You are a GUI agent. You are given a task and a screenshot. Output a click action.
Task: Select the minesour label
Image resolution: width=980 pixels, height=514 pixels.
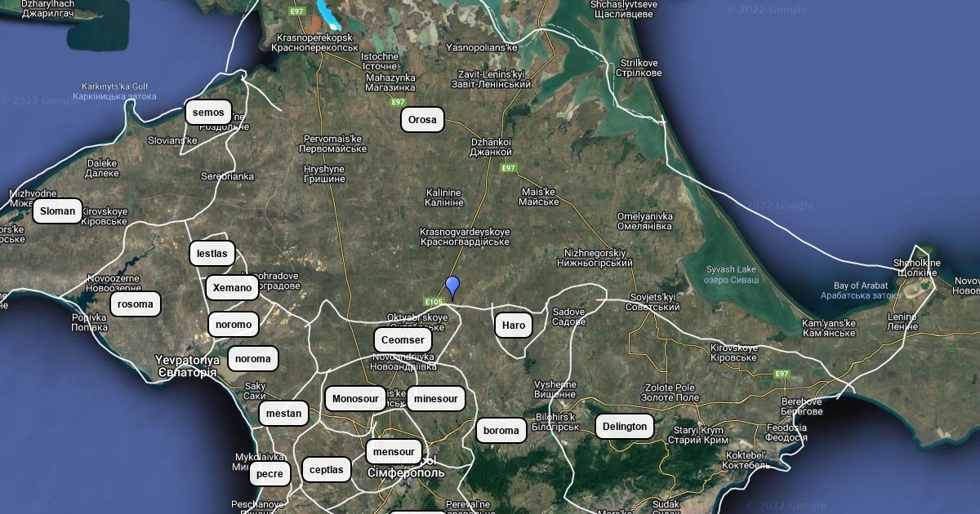click(x=436, y=399)
